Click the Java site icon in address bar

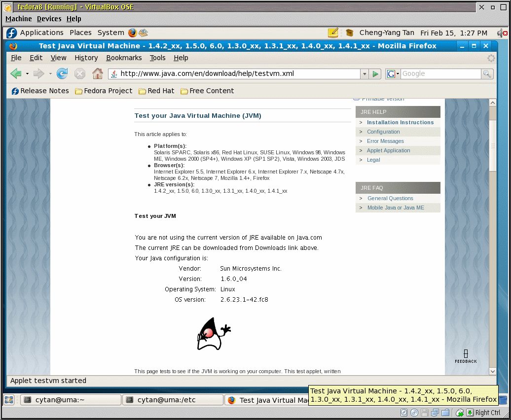click(114, 74)
